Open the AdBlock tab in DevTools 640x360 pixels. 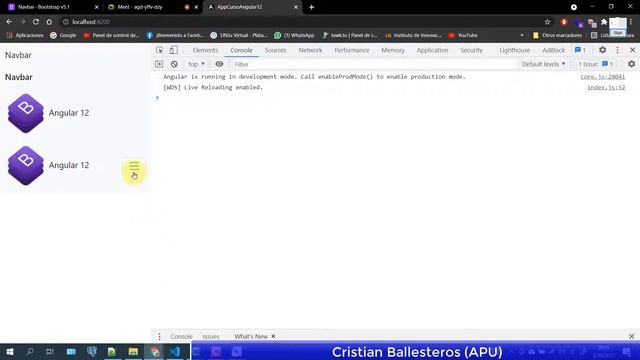(x=553, y=50)
